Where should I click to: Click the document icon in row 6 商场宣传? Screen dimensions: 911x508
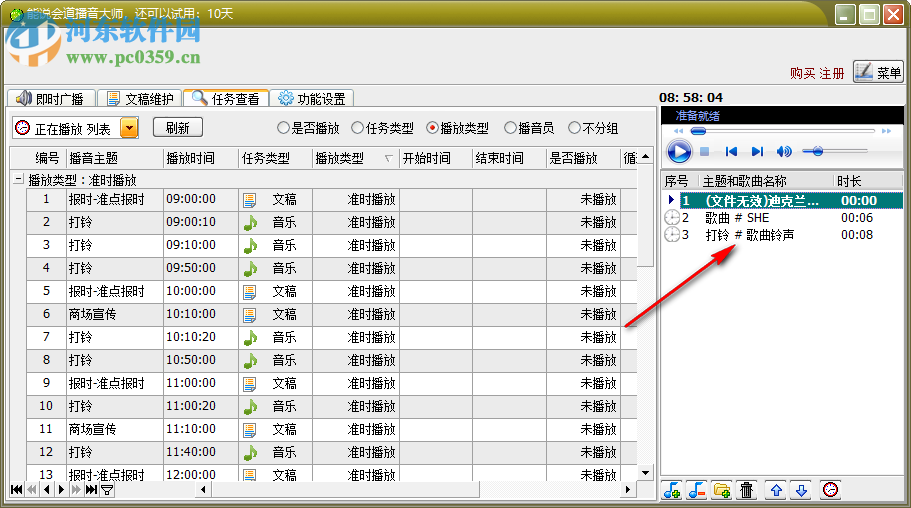250,316
